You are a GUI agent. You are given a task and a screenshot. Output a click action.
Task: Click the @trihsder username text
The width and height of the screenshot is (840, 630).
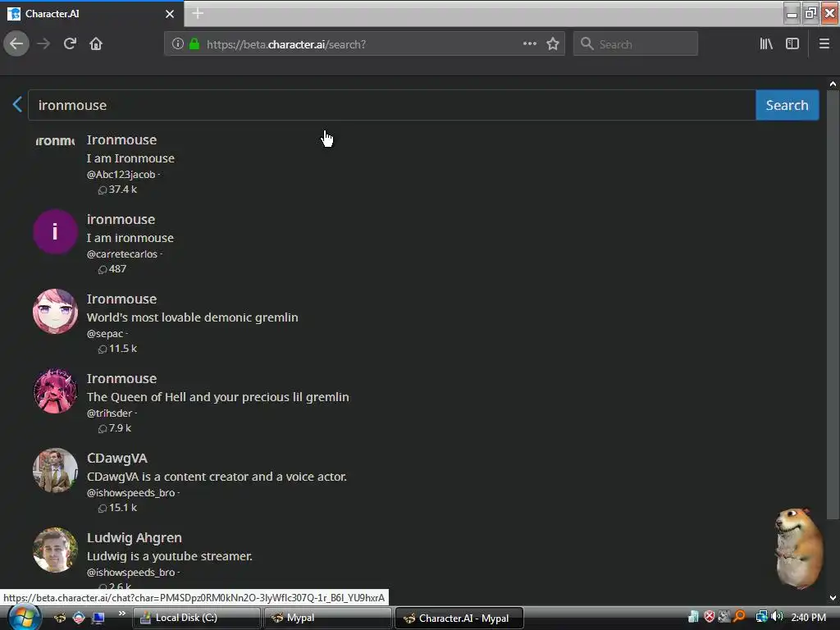[x=109, y=413]
